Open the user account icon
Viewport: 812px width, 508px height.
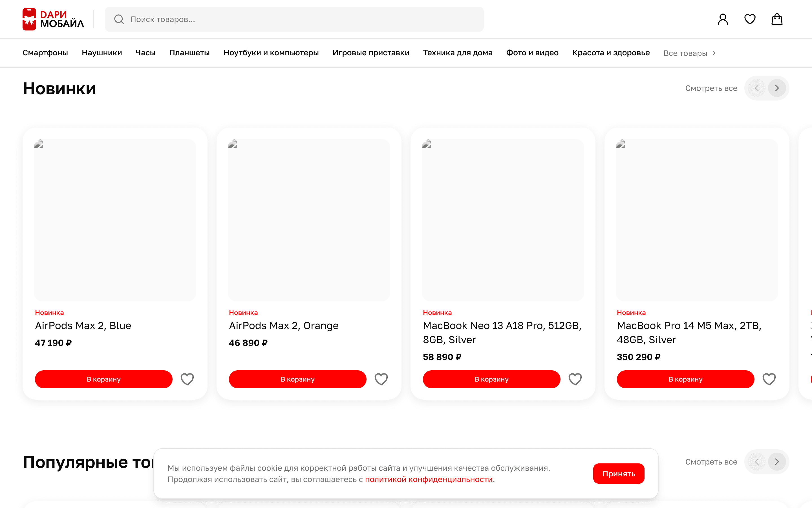(x=723, y=19)
